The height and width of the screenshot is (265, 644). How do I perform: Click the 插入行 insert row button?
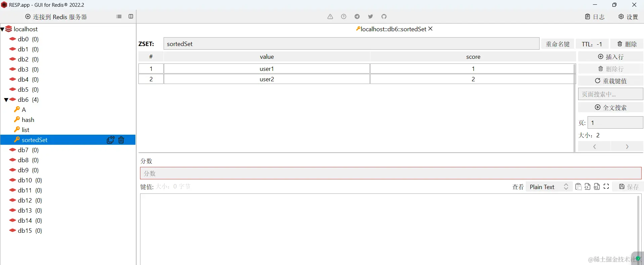click(611, 57)
